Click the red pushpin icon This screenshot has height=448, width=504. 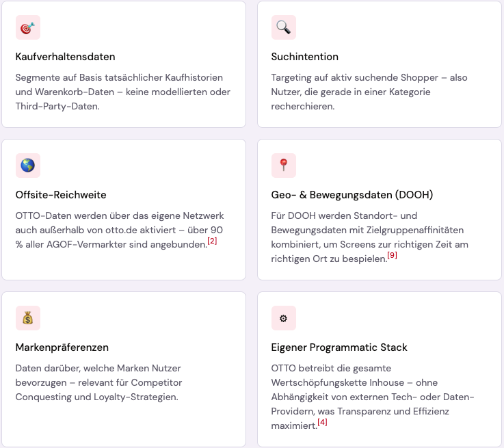click(x=284, y=166)
